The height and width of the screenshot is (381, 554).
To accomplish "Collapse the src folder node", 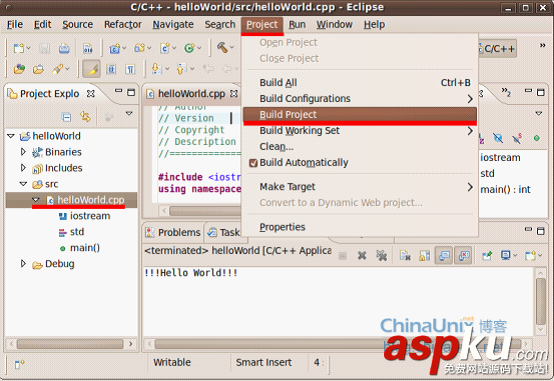I will pyautogui.click(x=23, y=184).
